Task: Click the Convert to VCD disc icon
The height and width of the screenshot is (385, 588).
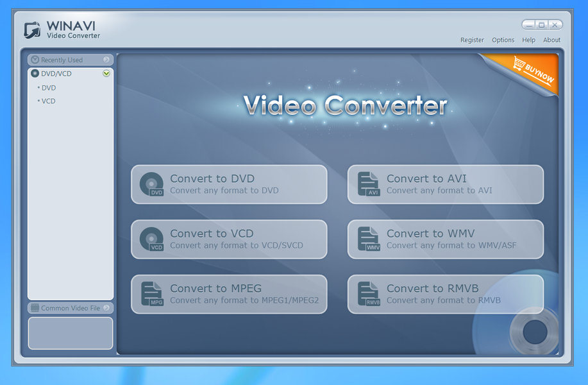Action: tap(153, 239)
